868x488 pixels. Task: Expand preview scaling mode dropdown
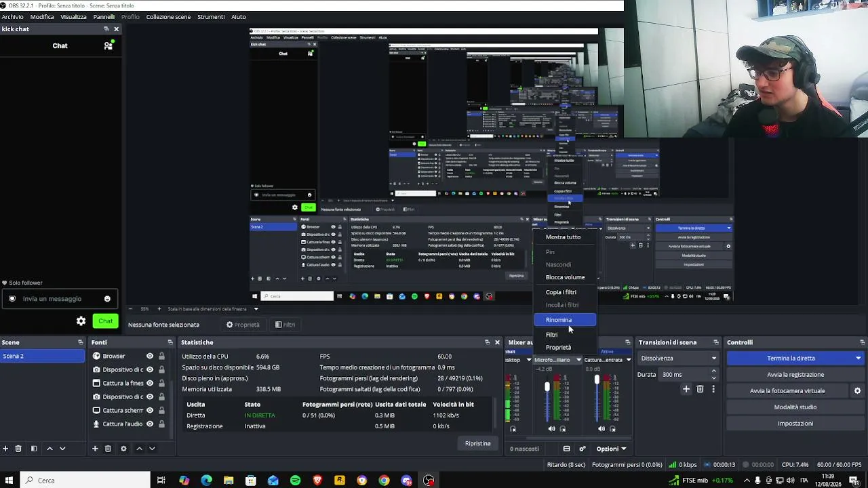coord(256,309)
